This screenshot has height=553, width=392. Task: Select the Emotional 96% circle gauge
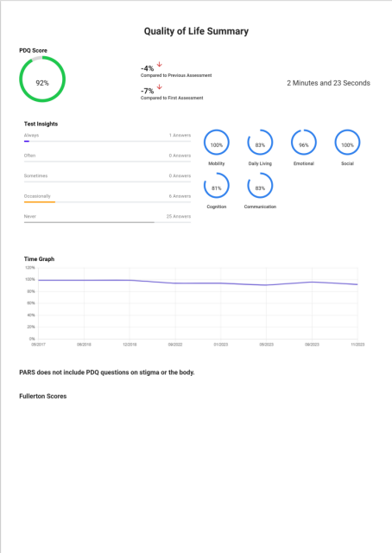(x=304, y=143)
